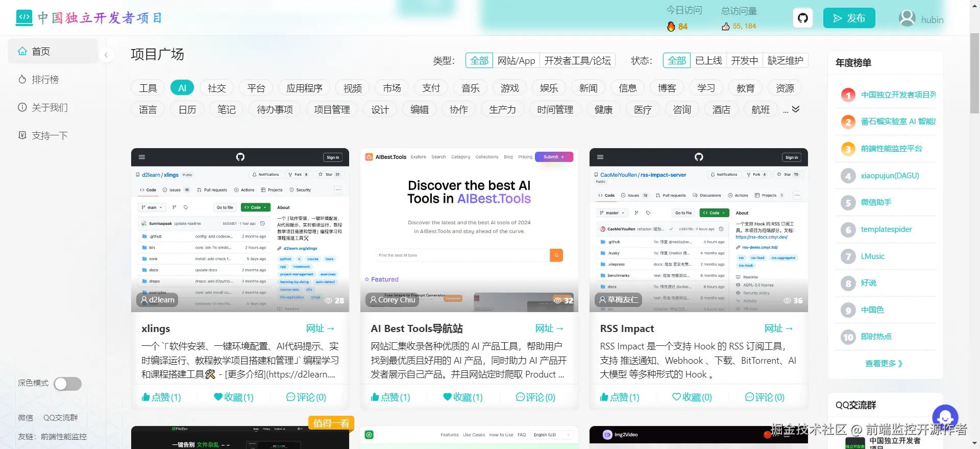Click the 总访问量 count 55, 184

tap(744, 26)
